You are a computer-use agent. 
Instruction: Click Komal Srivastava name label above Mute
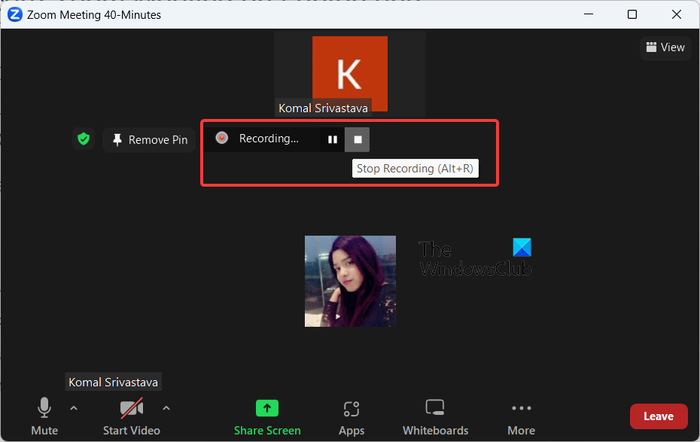113,382
